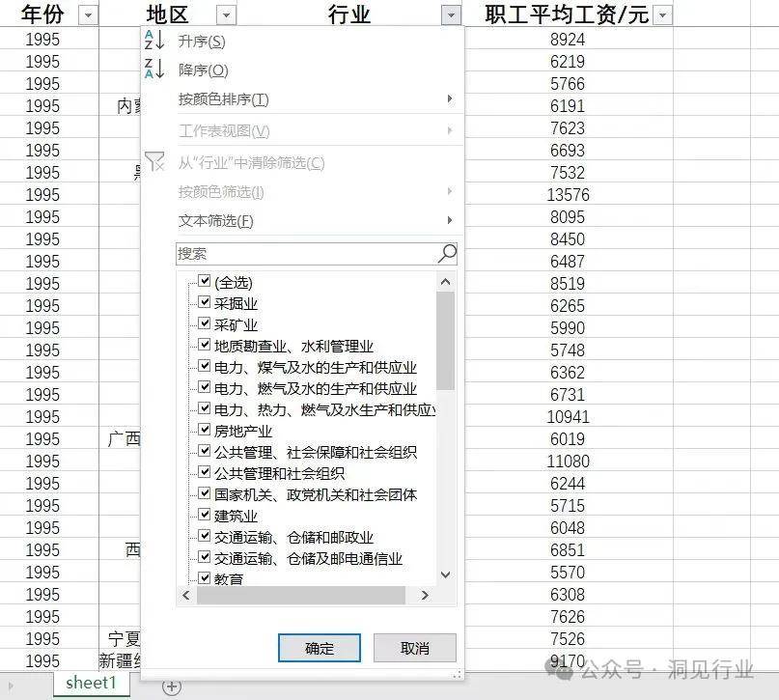Click the filter menu resize grip
Screen dimensions: 779x700
(x=458, y=674)
